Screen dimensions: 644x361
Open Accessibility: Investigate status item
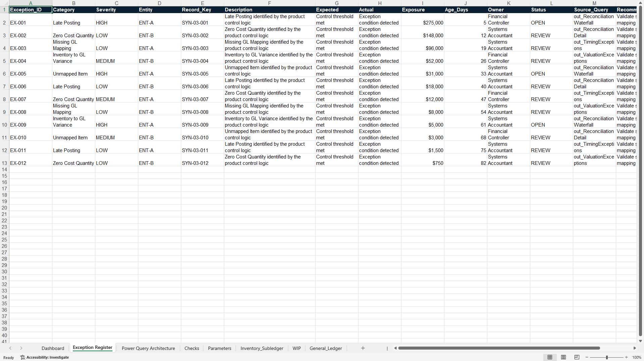click(x=45, y=357)
